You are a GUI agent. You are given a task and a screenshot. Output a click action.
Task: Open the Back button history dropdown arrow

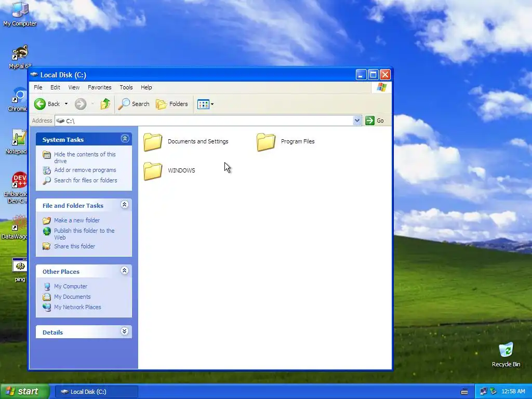point(66,104)
